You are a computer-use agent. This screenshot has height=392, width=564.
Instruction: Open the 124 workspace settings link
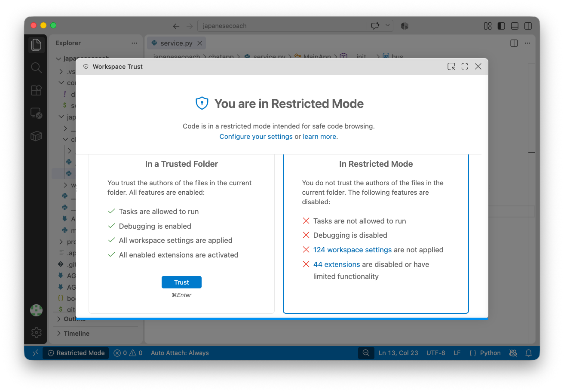click(x=352, y=250)
